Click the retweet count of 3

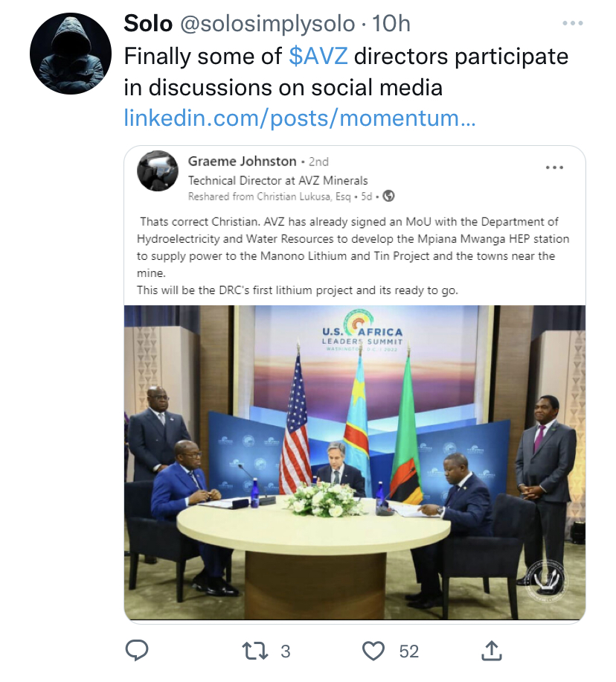pyautogui.click(x=285, y=651)
